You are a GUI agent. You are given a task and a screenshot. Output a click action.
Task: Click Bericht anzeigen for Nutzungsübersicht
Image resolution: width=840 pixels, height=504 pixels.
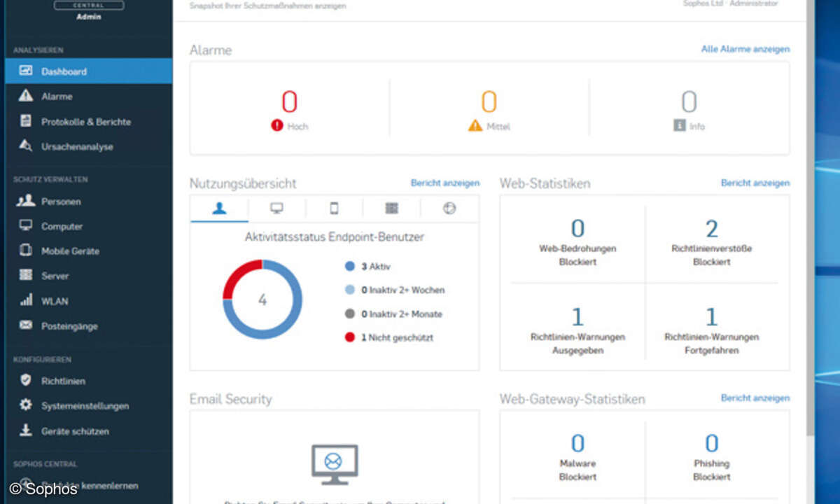tap(445, 183)
